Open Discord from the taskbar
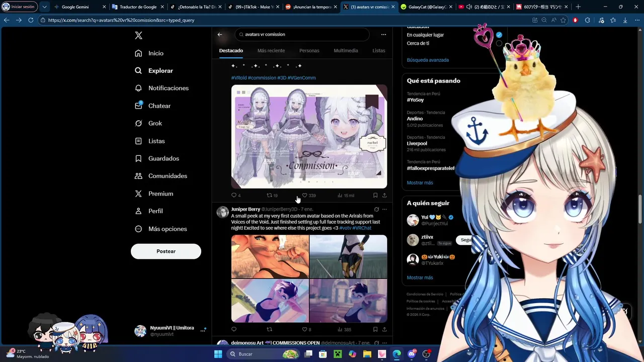The width and height of the screenshot is (644, 362). (x=412, y=354)
